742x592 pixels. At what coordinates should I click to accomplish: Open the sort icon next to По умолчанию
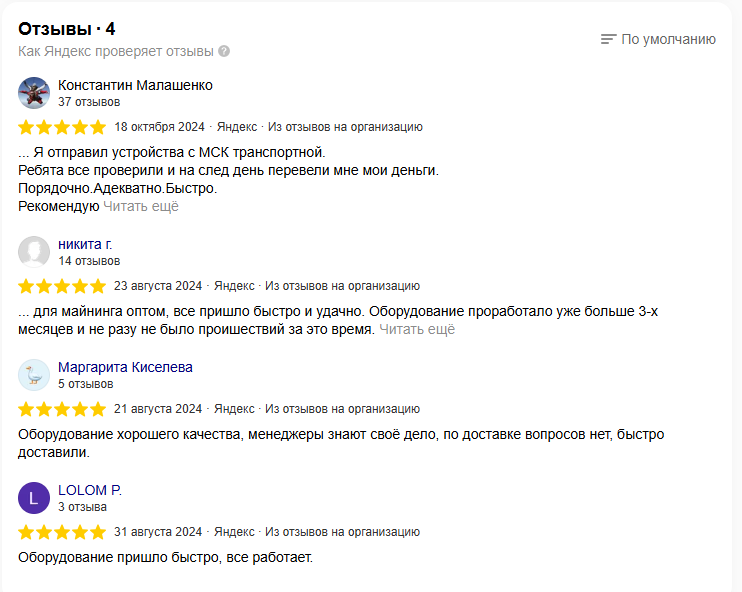coord(608,39)
